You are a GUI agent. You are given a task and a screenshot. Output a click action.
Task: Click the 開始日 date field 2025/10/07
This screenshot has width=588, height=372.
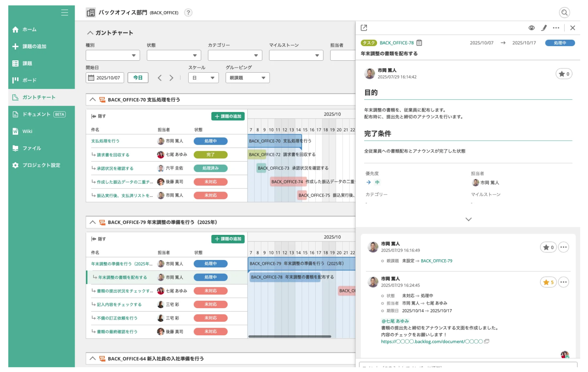click(x=105, y=78)
